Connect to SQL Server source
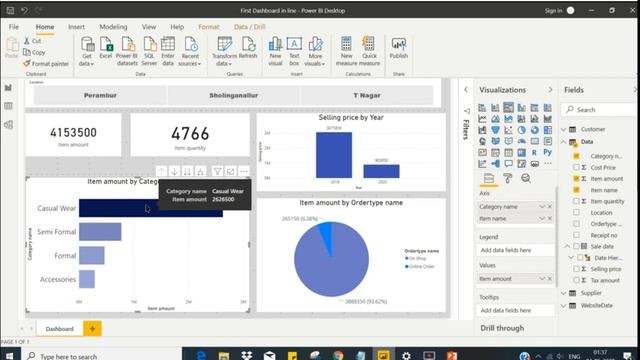Image resolution: width=640 pixels, height=360 pixels. pyautogui.click(x=149, y=51)
